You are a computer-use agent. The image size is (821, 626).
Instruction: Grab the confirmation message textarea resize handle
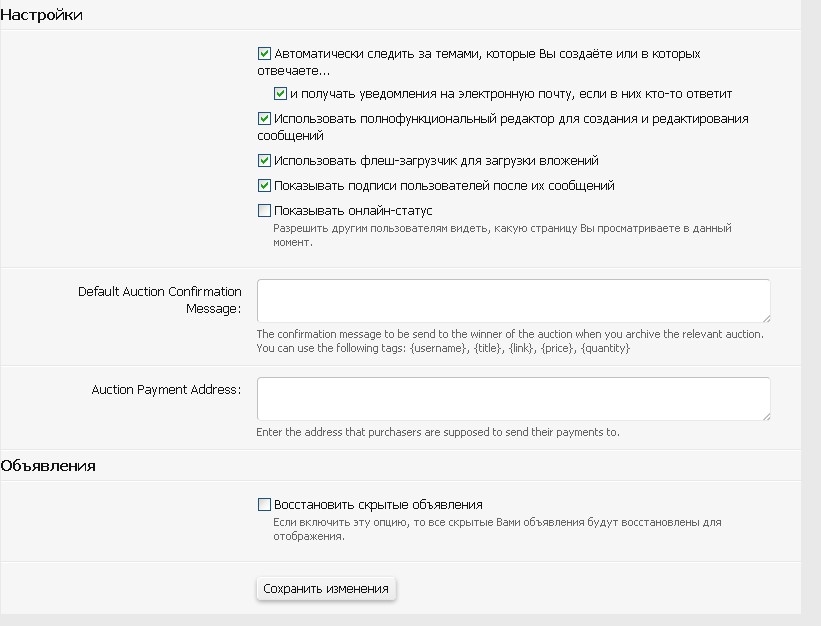tap(765, 317)
